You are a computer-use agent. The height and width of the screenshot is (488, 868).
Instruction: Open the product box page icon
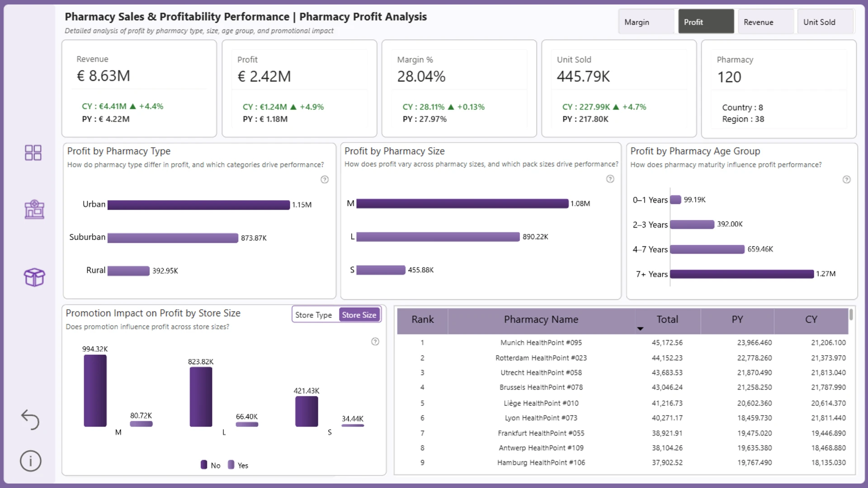coord(34,277)
